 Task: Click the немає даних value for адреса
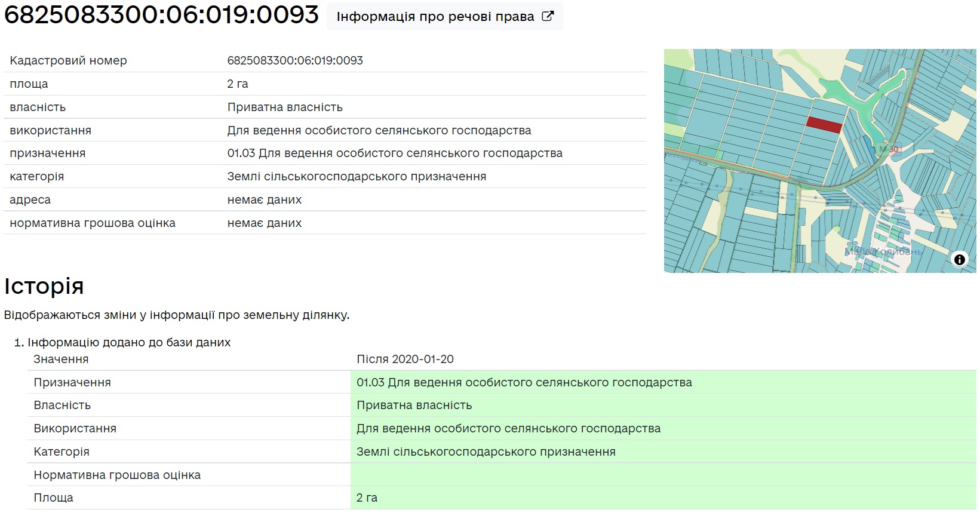tap(264, 199)
